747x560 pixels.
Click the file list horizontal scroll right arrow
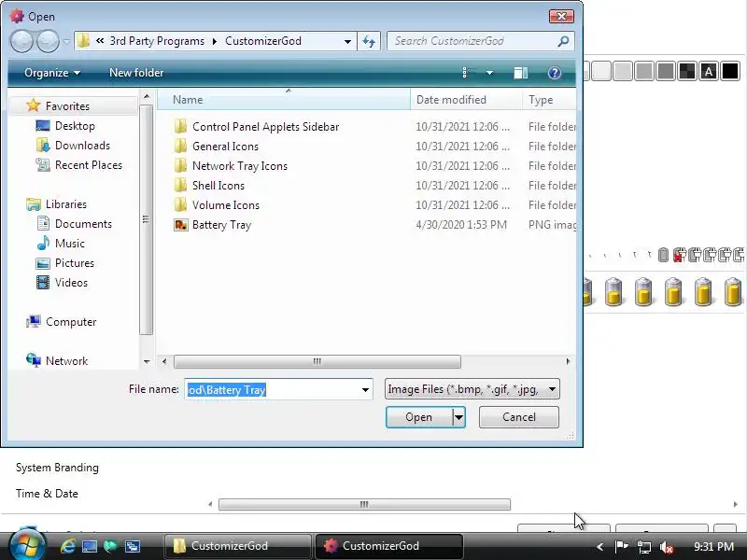568,361
